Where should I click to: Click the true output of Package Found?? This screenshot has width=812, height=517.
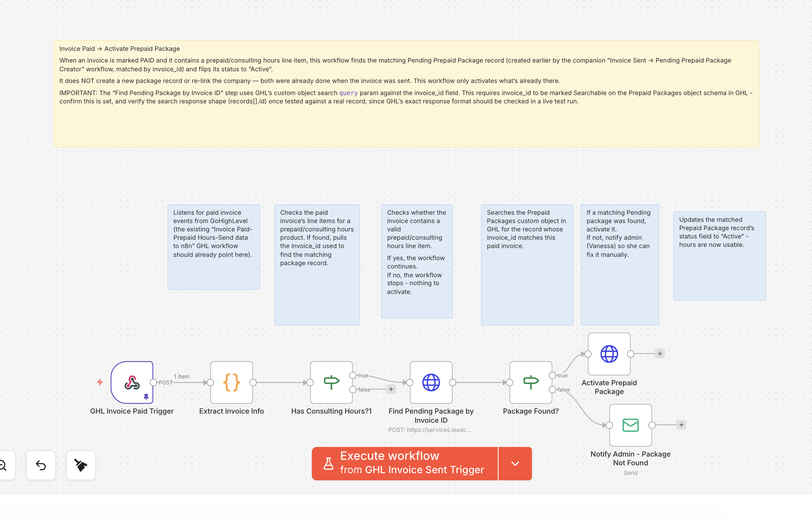(x=552, y=375)
